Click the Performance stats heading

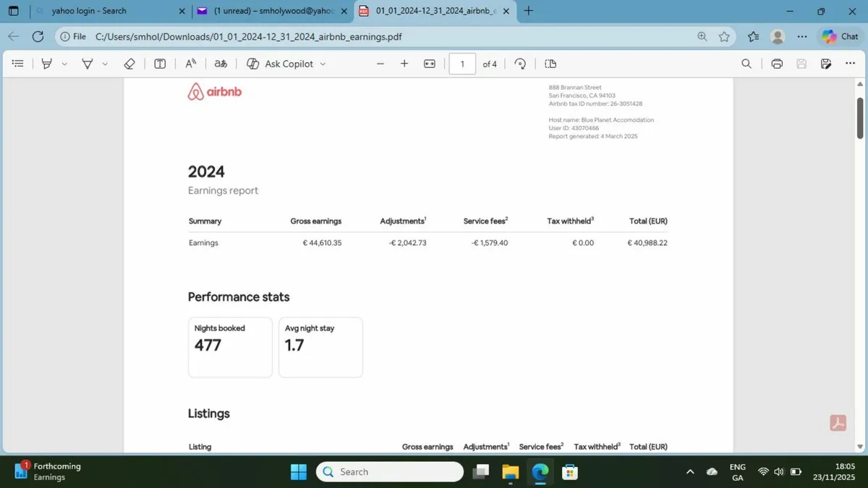(239, 297)
